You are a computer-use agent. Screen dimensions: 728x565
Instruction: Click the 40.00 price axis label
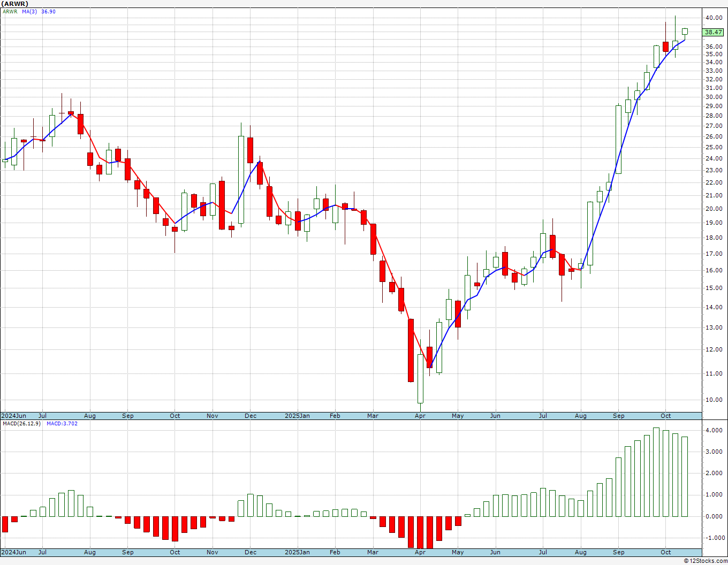point(714,18)
